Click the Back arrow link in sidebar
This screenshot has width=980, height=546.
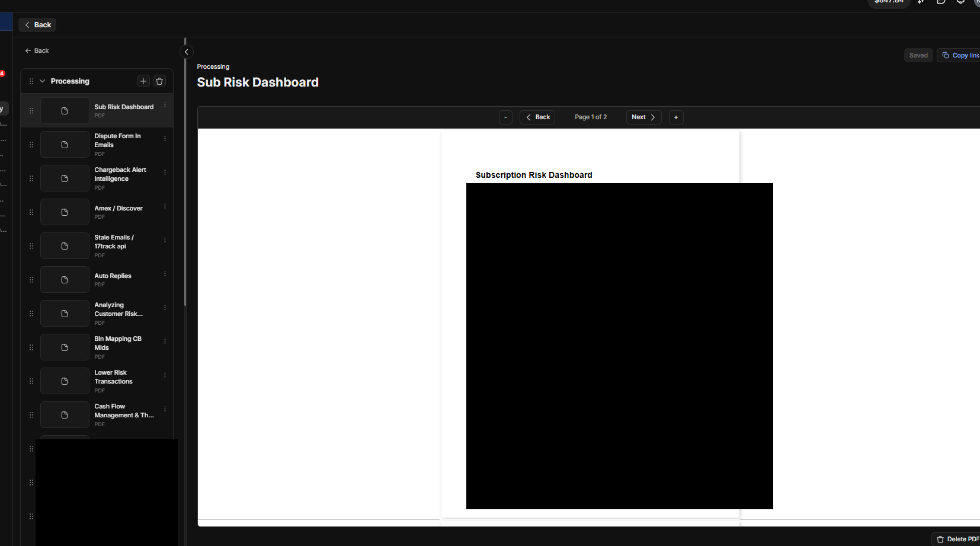[37, 51]
